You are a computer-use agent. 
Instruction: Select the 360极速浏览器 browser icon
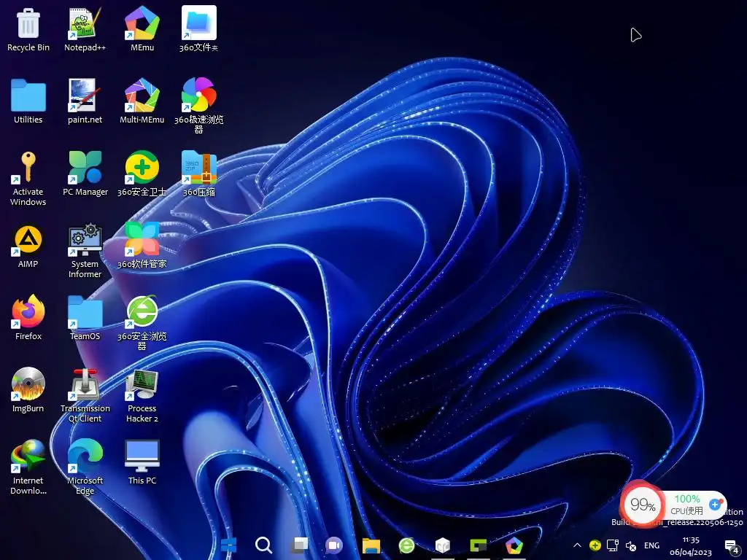point(198,106)
